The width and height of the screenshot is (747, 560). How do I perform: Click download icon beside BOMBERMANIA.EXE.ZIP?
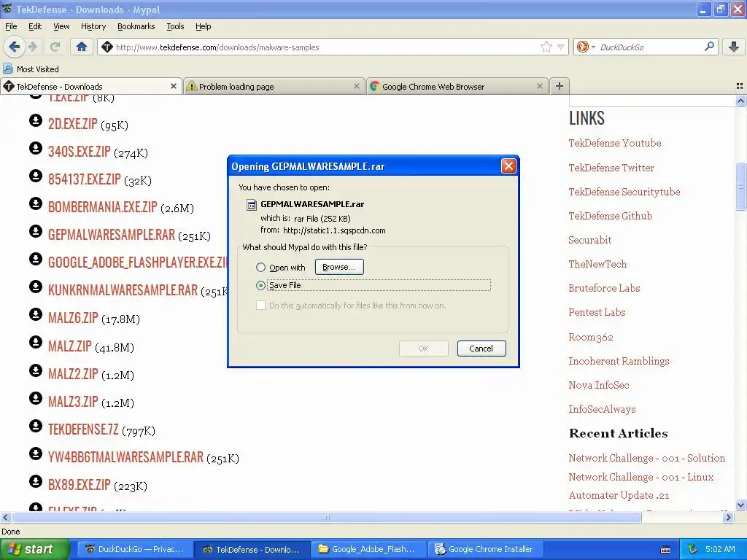pyautogui.click(x=36, y=203)
